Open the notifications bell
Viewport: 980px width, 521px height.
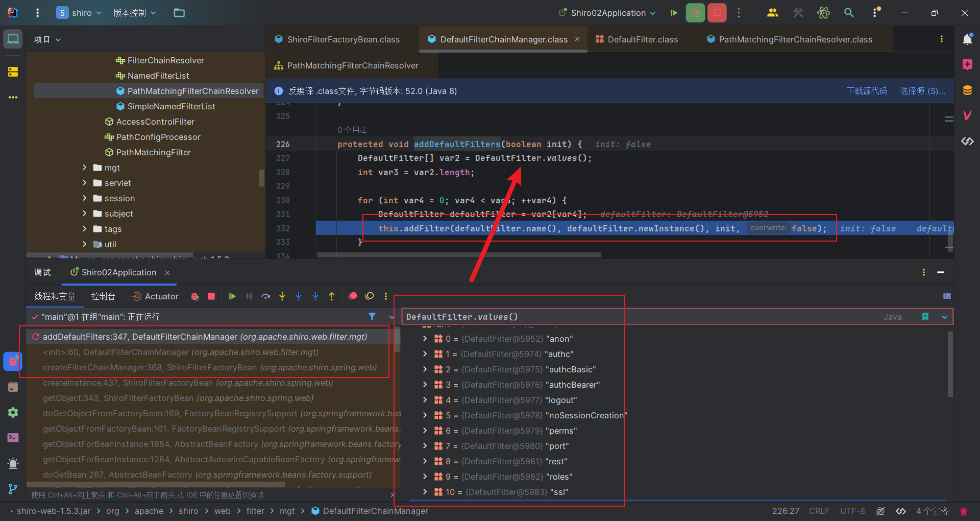click(967, 39)
